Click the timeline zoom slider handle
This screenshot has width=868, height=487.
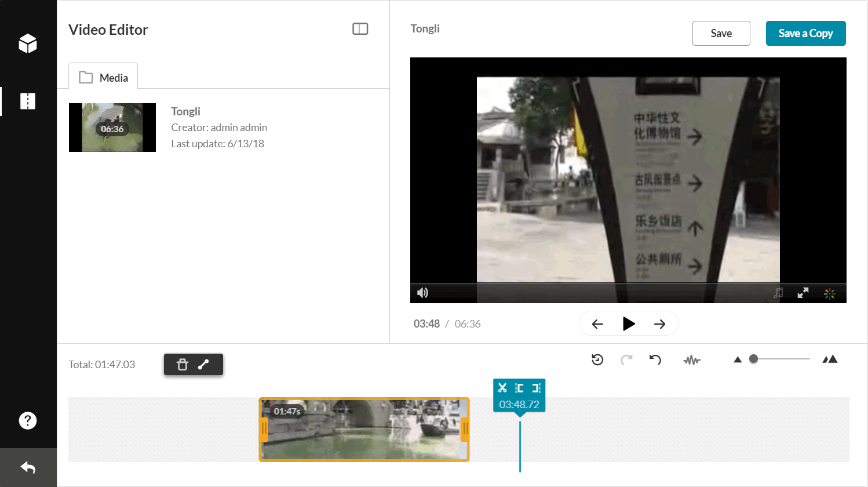(753, 359)
